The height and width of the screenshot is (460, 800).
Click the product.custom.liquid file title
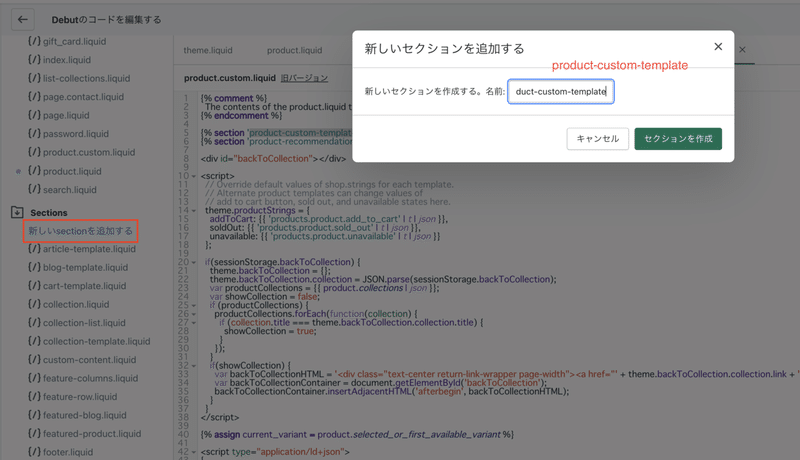pyautogui.click(x=230, y=78)
